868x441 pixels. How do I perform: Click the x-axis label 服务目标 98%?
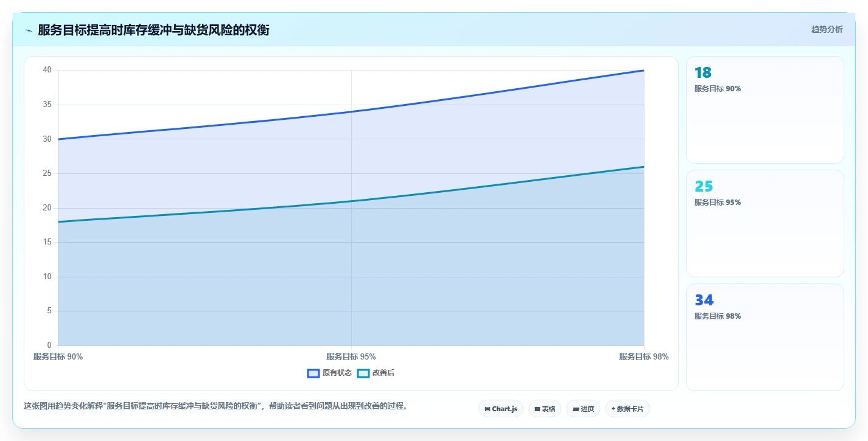643,356
